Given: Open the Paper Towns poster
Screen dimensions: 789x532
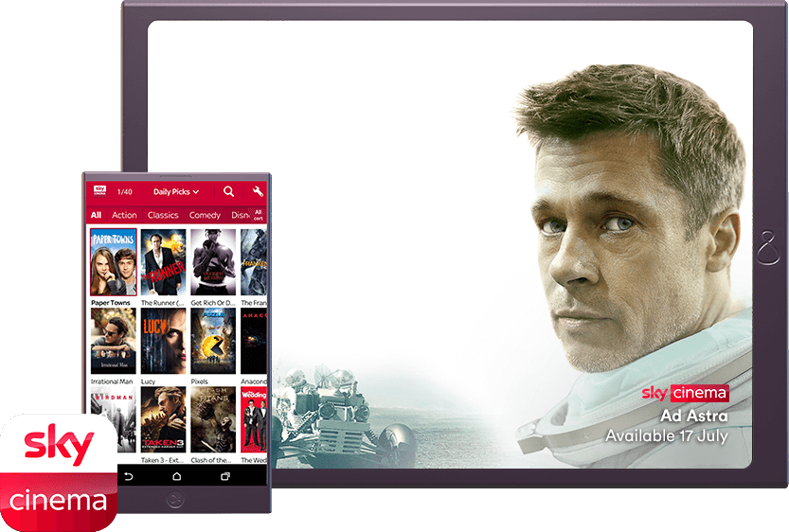Looking at the screenshot, I should pyautogui.click(x=114, y=262).
